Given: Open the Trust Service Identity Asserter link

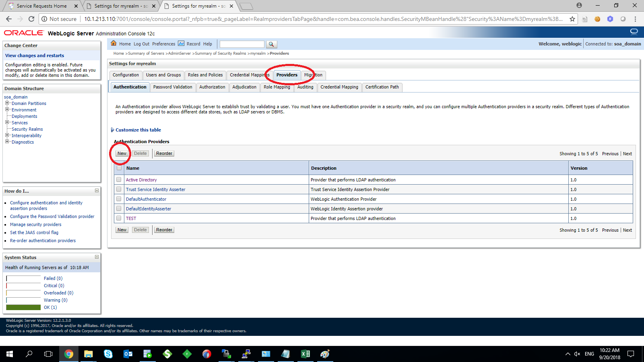Looking at the screenshot, I should pyautogui.click(x=155, y=189).
